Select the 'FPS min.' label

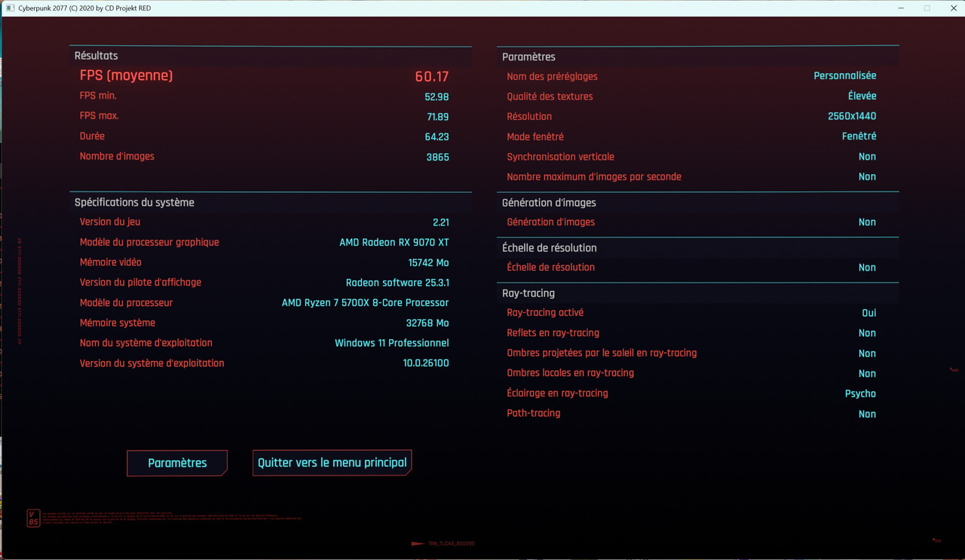(98, 96)
